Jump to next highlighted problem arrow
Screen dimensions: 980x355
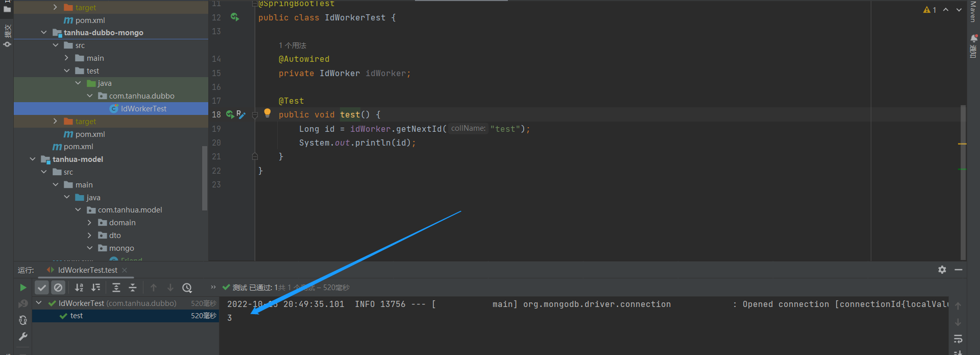pyautogui.click(x=959, y=10)
